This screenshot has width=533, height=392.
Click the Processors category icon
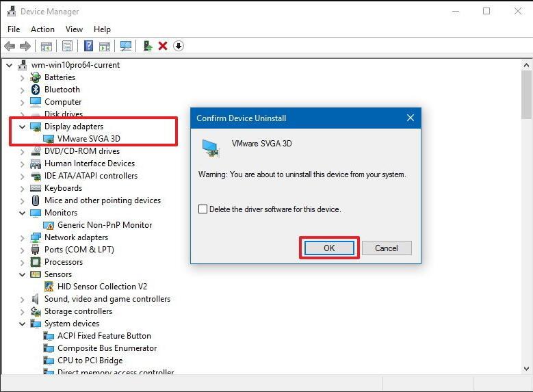pos(36,262)
